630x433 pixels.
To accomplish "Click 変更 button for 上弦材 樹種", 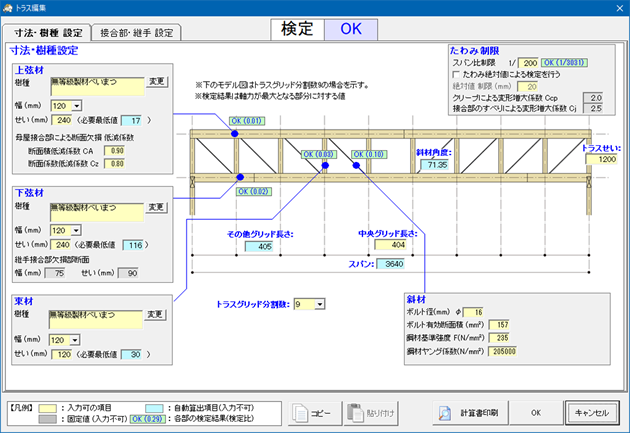I will pos(157,82).
